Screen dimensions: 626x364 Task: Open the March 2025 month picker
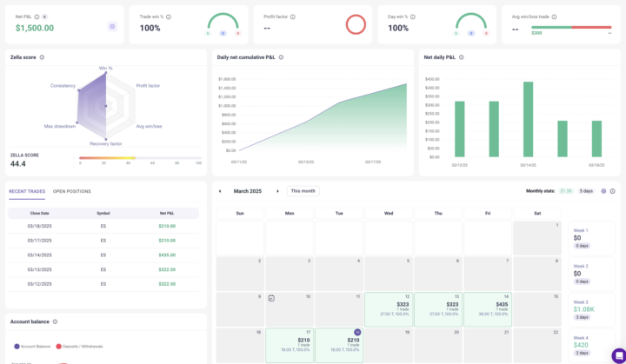coord(247,191)
